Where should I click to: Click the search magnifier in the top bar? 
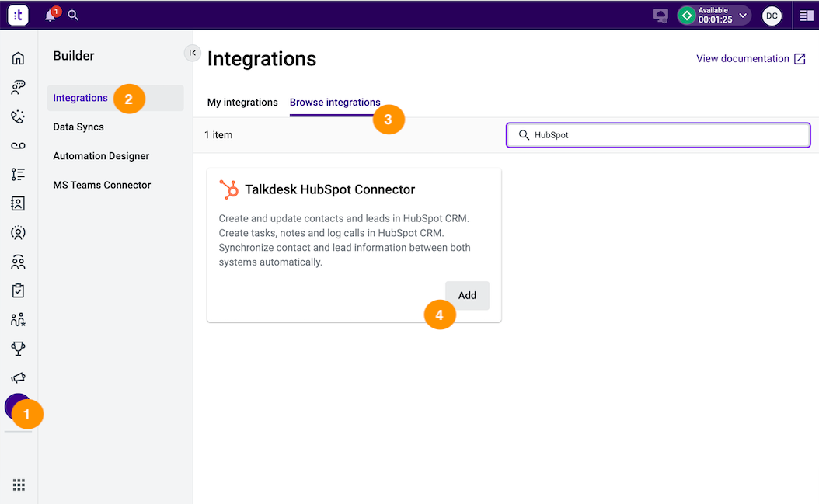click(x=72, y=15)
